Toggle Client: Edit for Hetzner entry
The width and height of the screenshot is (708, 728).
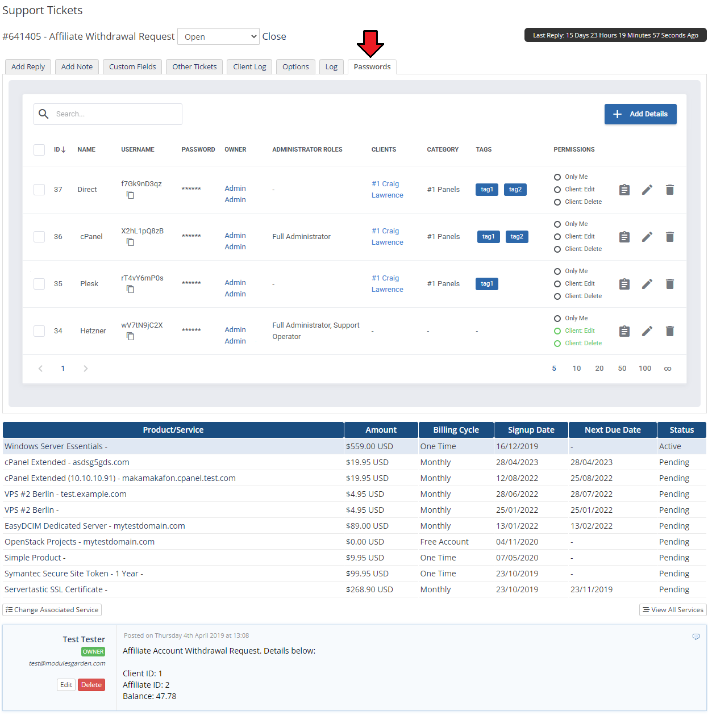tap(557, 331)
